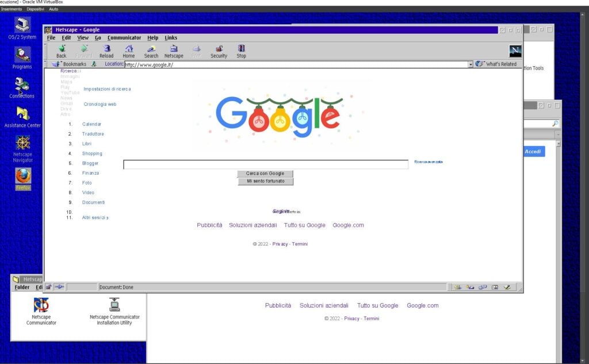Viewport: 589px width, 364px height.
Task: Stop loading with the Stop traffic light icon
Action: (241, 48)
